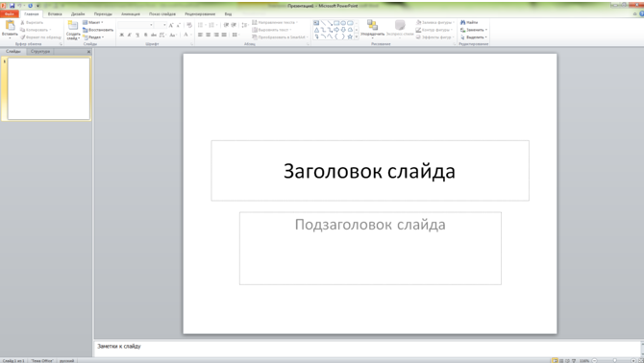Undo the last action in quick access toolbar

[19, 6]
